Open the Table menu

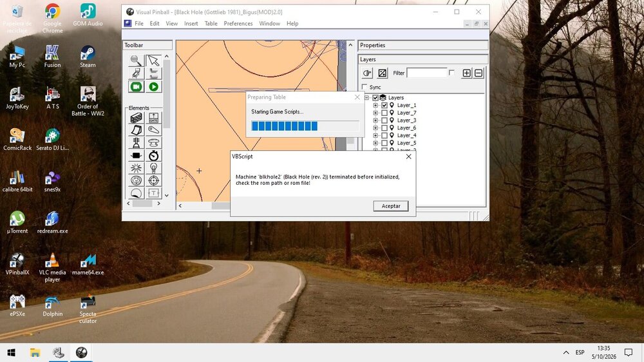tap(211, 23)
